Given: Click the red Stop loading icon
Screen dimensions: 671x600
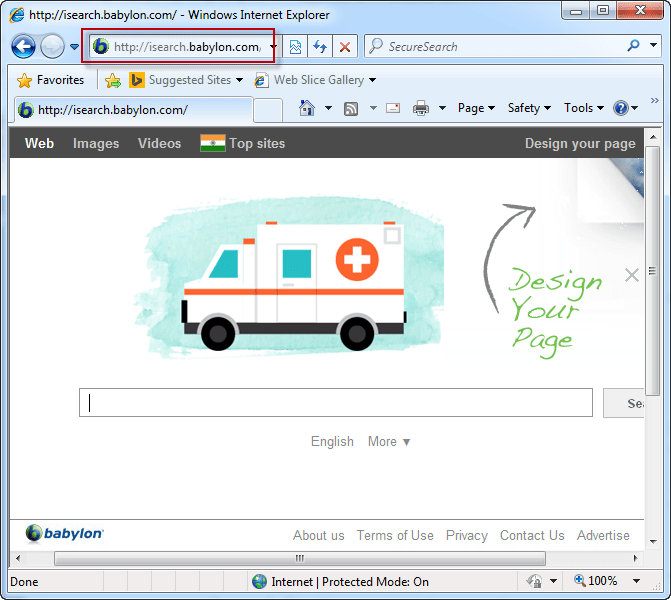Looking at the screenshot, I should click(345, 47).
